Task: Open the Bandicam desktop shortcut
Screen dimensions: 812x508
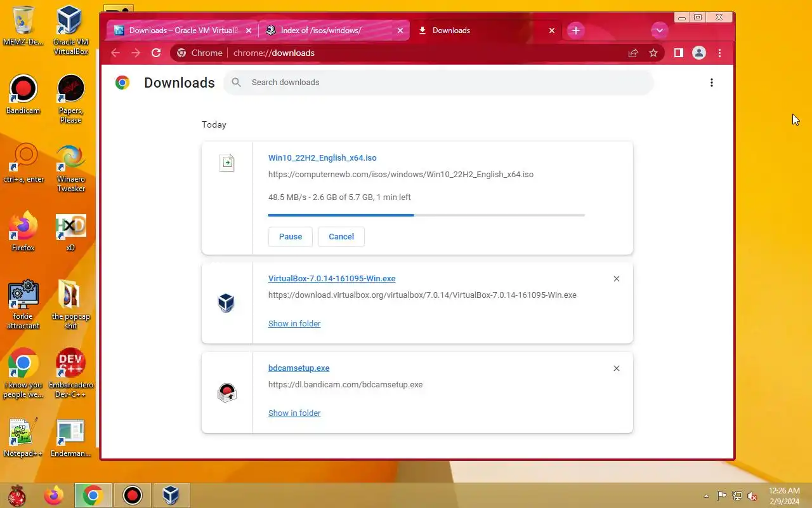Action: pyautogui.click(x=23, y=95)
